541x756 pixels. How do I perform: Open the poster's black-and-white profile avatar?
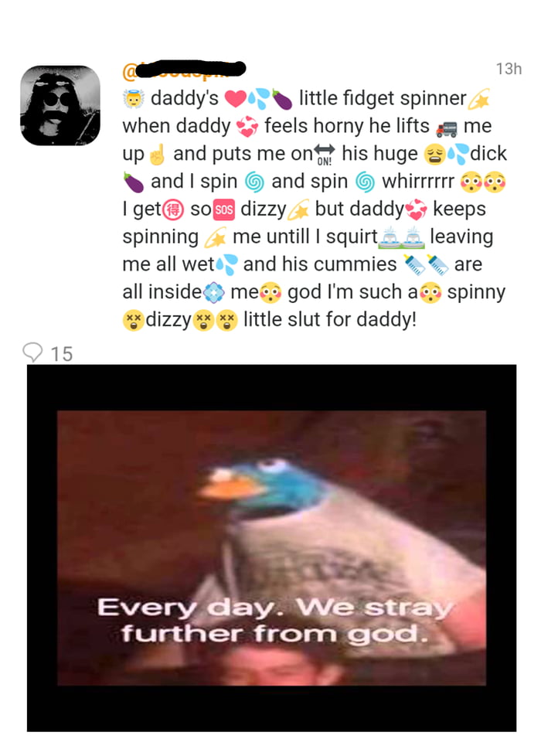pos(60,105)
